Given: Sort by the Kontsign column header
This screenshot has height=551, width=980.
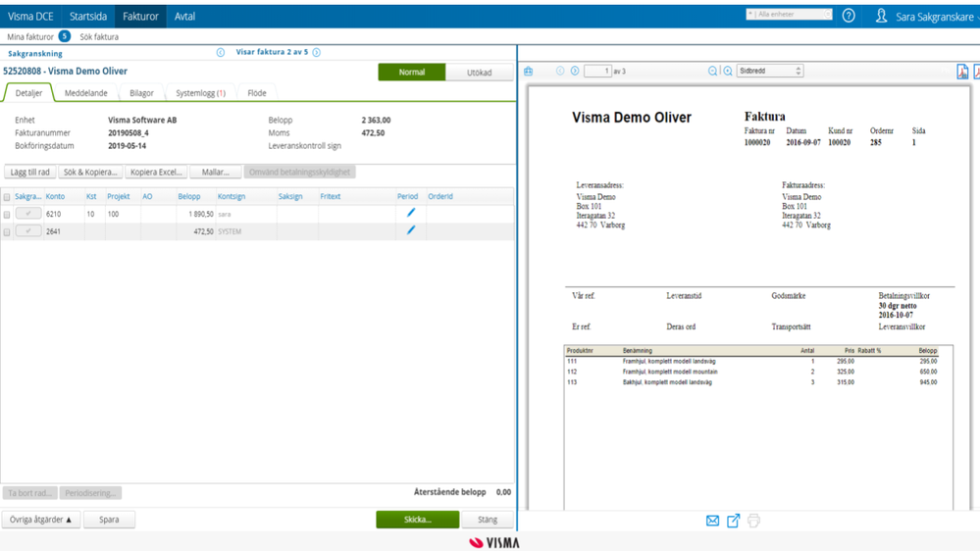Looking at the screenshot, I should click(232, 196).
